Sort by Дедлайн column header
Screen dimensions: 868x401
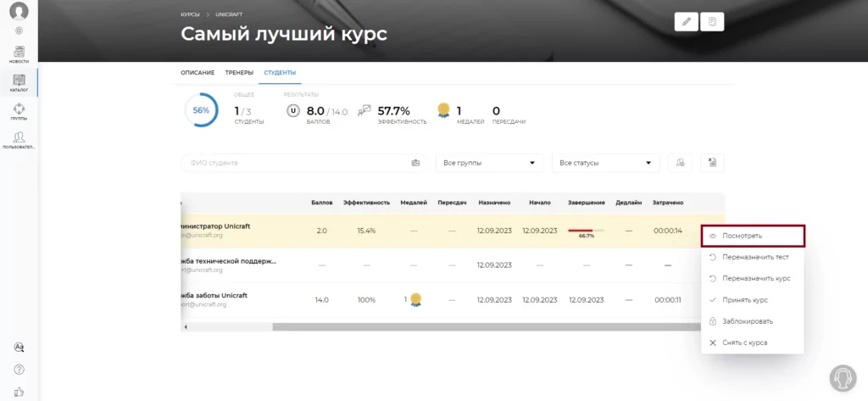point(628,203)
